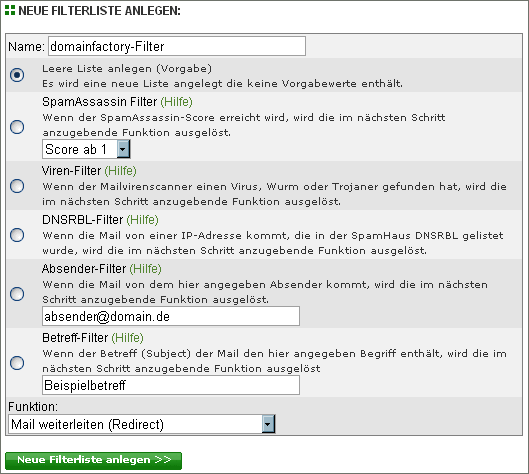
Task: Enable the DNSRBL-Filter radio option
Action: [17, 235]
